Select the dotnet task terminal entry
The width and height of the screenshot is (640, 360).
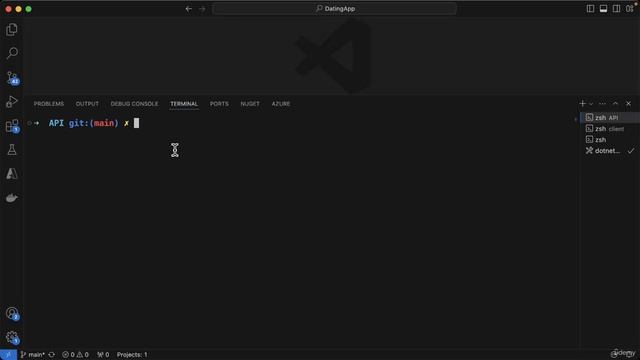(x=610, y=151)
